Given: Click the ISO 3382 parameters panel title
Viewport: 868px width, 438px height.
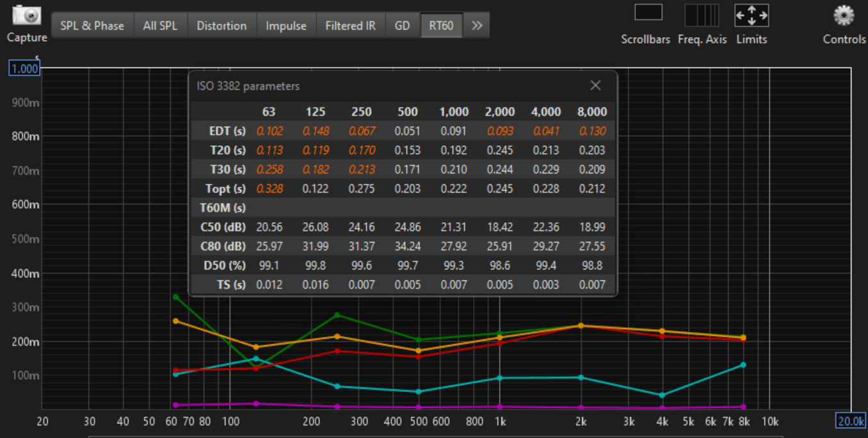Looking at the screenshot, I should (x=248, y=86).
